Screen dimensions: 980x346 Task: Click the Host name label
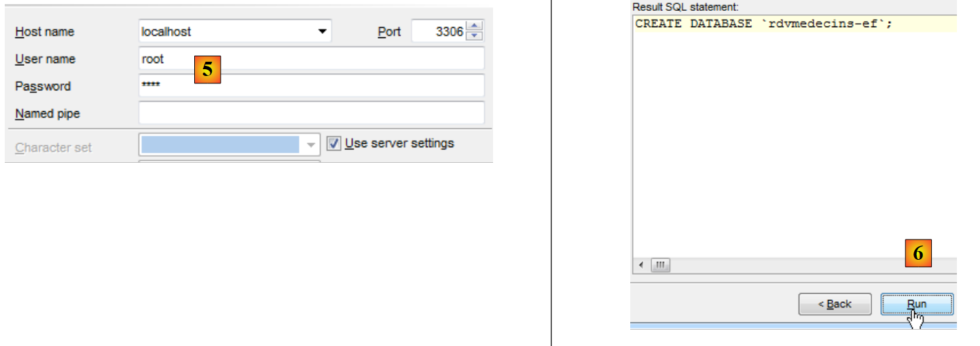pos(45,32)
